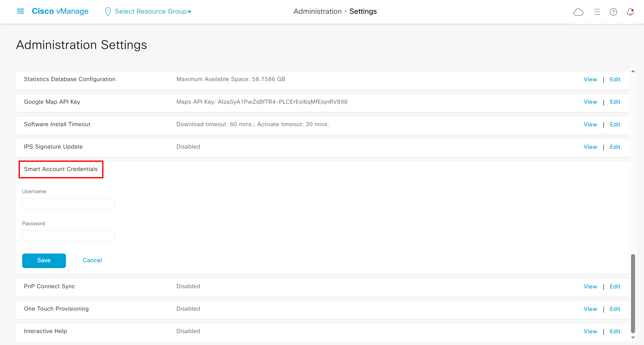Screen dimensions: 644x345
Task: Edit IPS Signature Update setting
Action: [x=615, y=147]
